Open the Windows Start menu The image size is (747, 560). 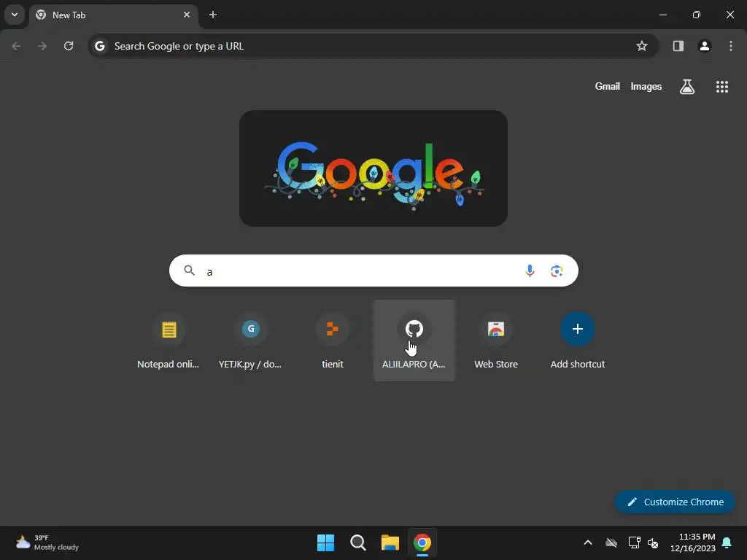point(326,542)
